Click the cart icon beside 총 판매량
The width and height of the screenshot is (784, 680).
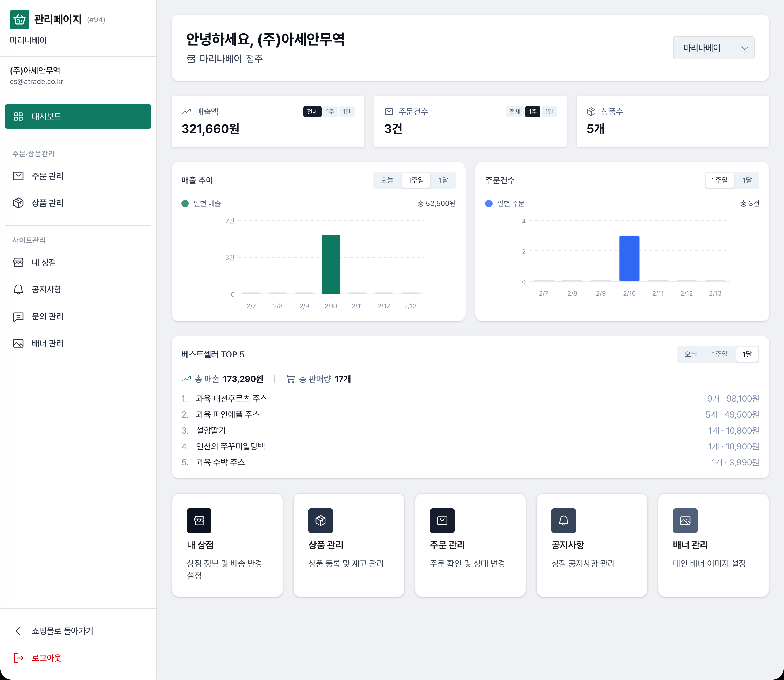pyautogui.click(x=290, y=379)
